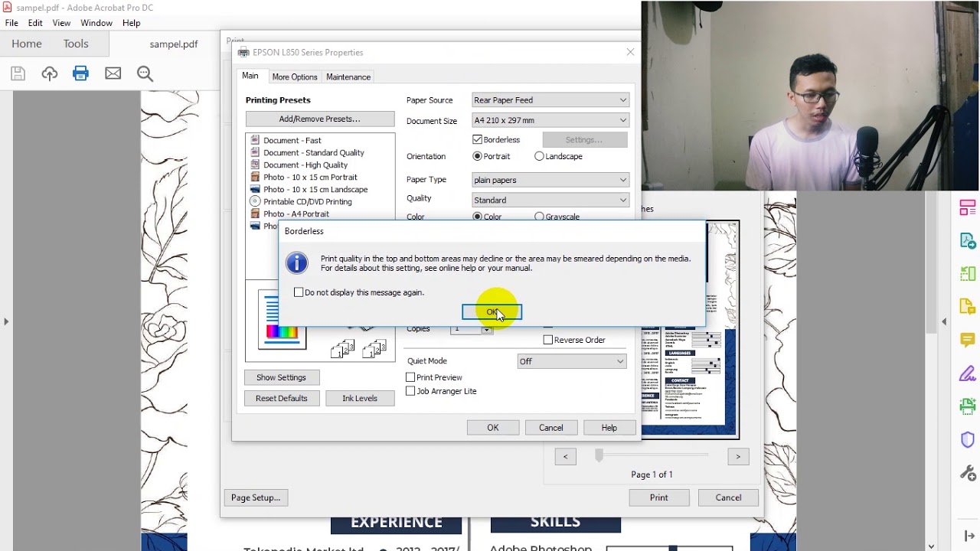Select the Color radio button
Viewport: 980px width, 551px height.
click(478, 217)
